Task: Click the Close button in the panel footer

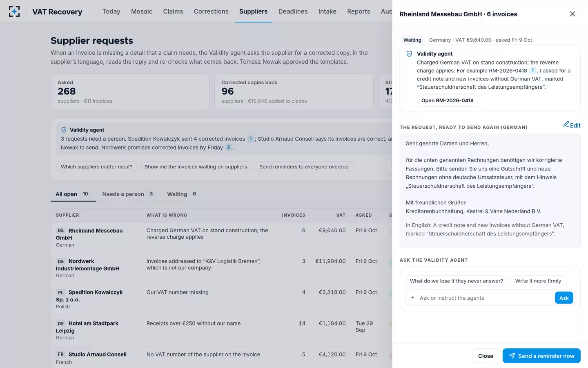Action: (486, 356)
